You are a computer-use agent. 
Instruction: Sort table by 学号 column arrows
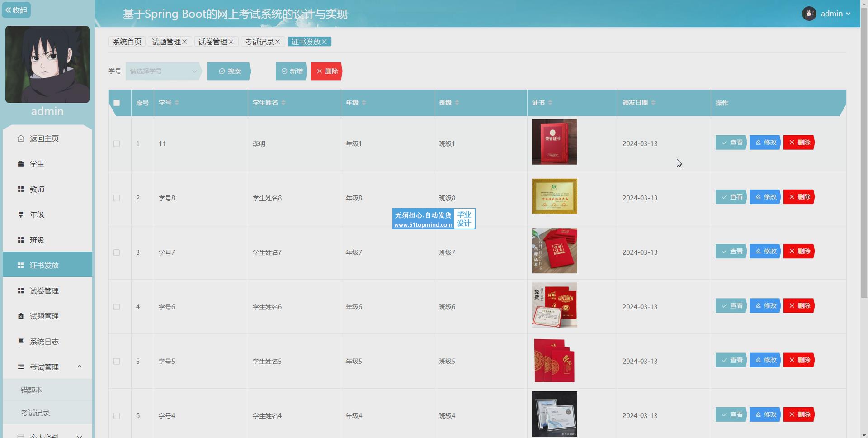[177, 103]
